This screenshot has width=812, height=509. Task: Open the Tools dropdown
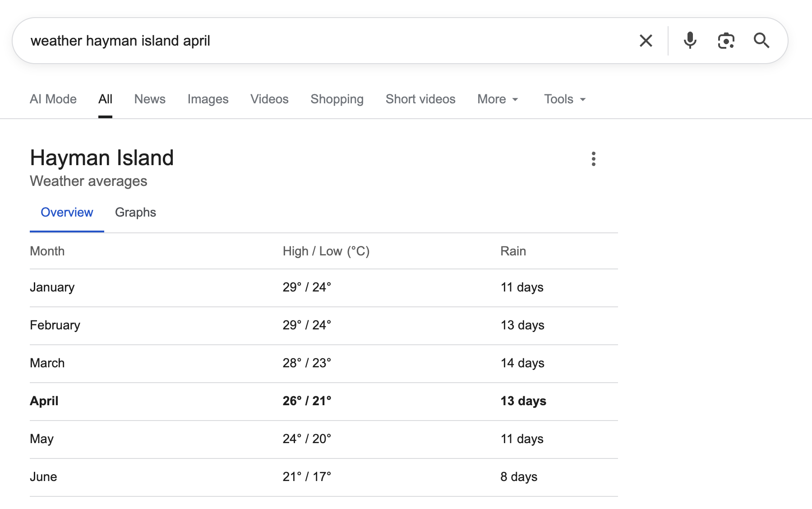[564, 99]
